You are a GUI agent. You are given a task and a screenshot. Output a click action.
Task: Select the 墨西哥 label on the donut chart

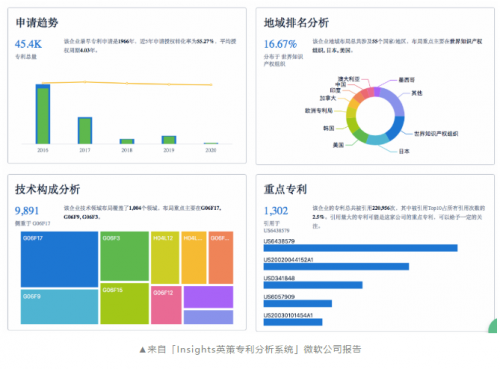407,80
